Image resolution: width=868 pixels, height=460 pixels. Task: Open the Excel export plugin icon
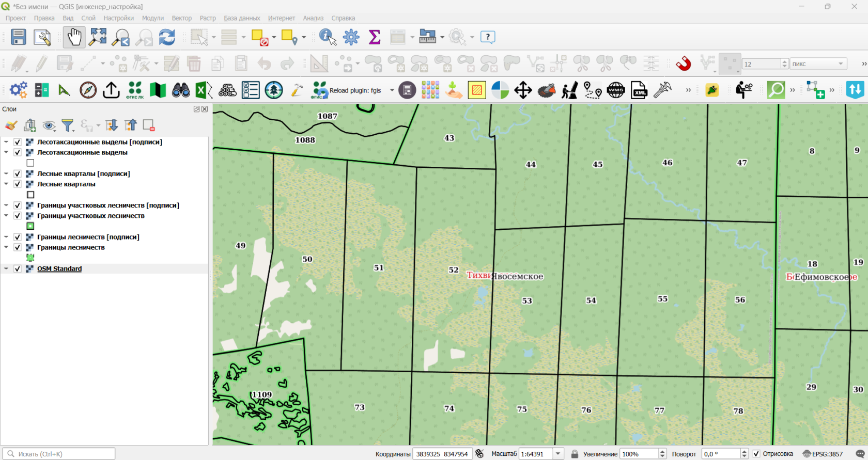pos(204,90)
